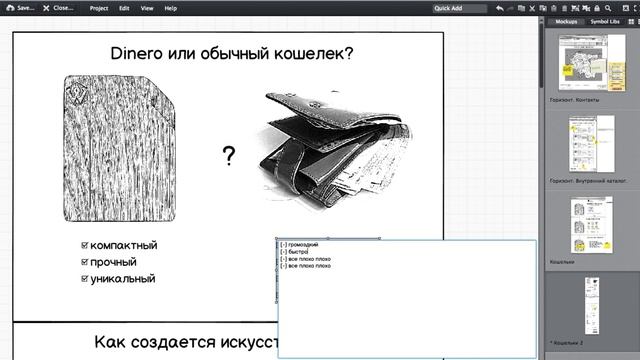Click the прочный label text

[x=113, y=262]
